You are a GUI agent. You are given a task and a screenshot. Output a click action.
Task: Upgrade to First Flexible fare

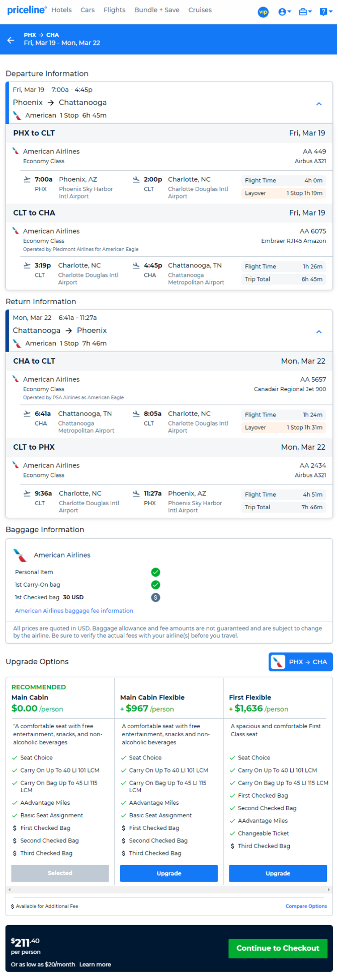click(278, 873)
